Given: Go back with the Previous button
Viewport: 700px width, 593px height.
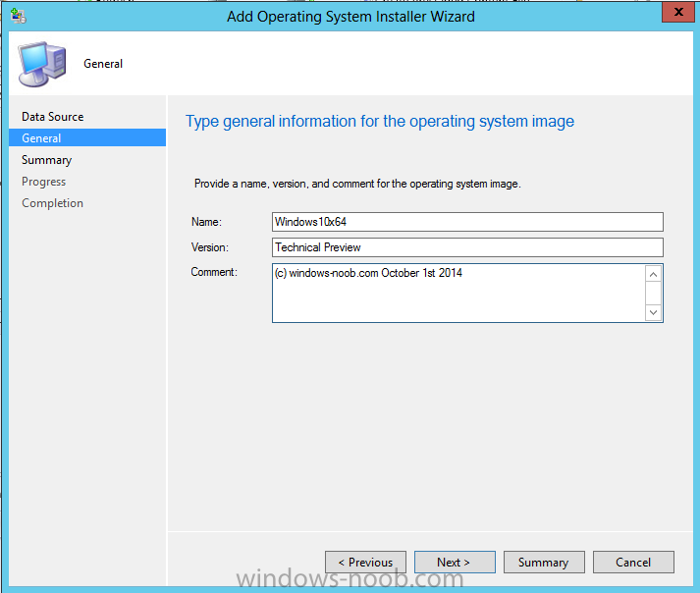Looking at the screenshot, I should pos(365,563).
